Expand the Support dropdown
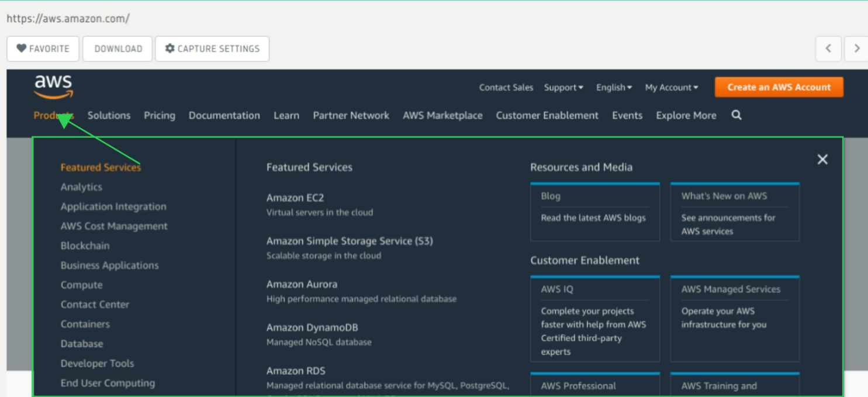The image size is (868, 397). point(563,87)
